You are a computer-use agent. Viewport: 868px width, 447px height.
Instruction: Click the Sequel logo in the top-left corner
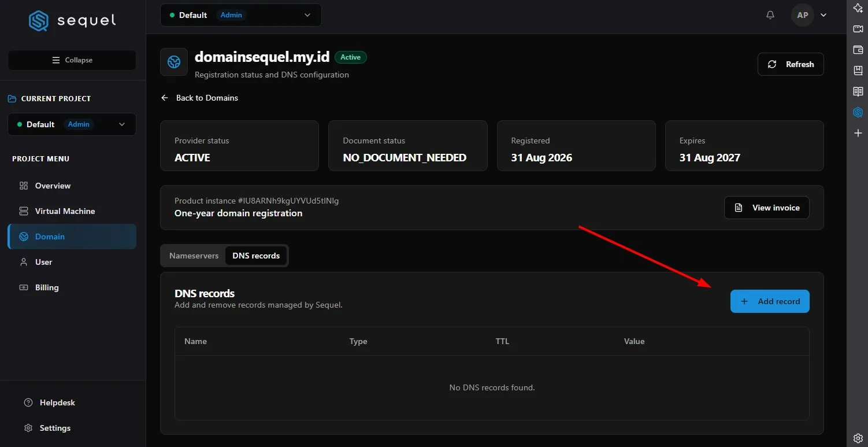(x=72, y=21)
